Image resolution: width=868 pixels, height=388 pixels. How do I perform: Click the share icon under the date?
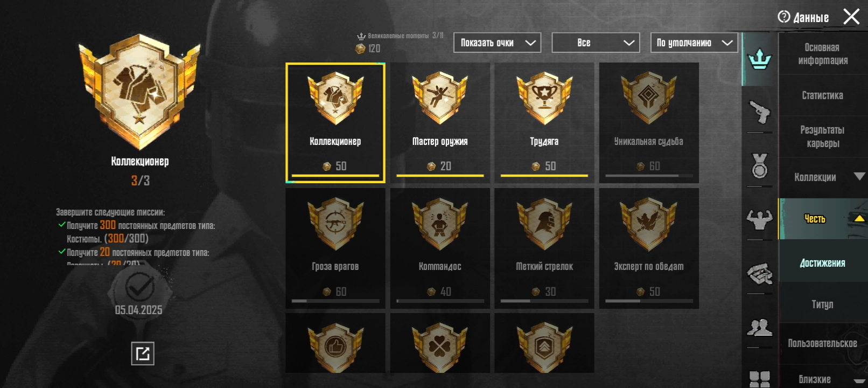(143, 354)
